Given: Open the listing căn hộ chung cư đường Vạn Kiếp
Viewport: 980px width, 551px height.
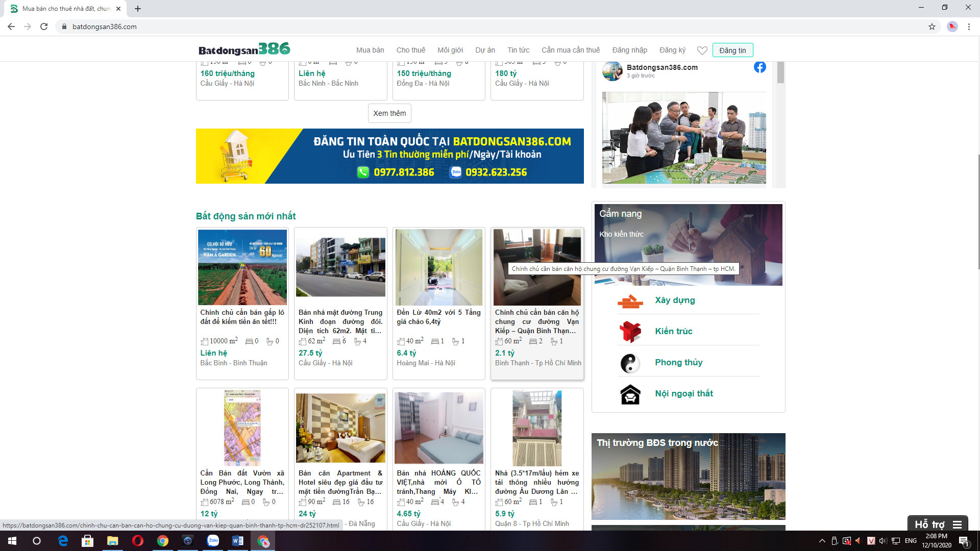Looking at the screenshot, I should coord(537,322).
